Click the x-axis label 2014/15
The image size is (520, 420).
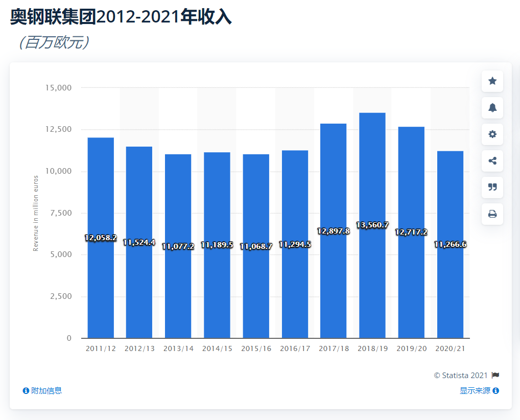click(x=217, y=348)
